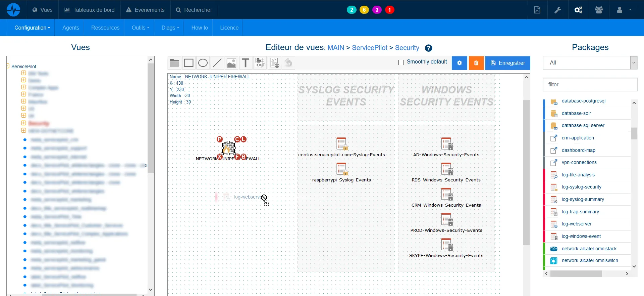The width and height of the screenshot is (644, 296).
Task: Pick the line drawing tool
Action: [x=217, y=63]
